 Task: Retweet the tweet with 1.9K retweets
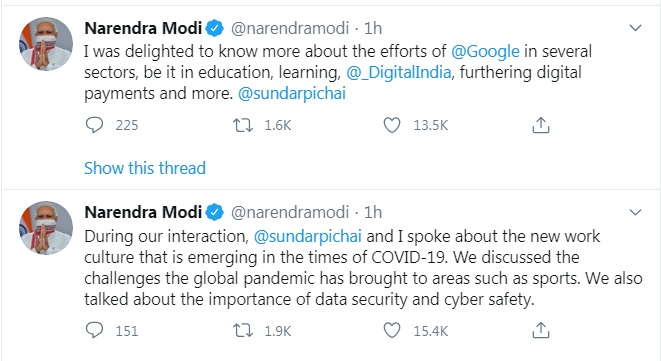tap(243, 330)
